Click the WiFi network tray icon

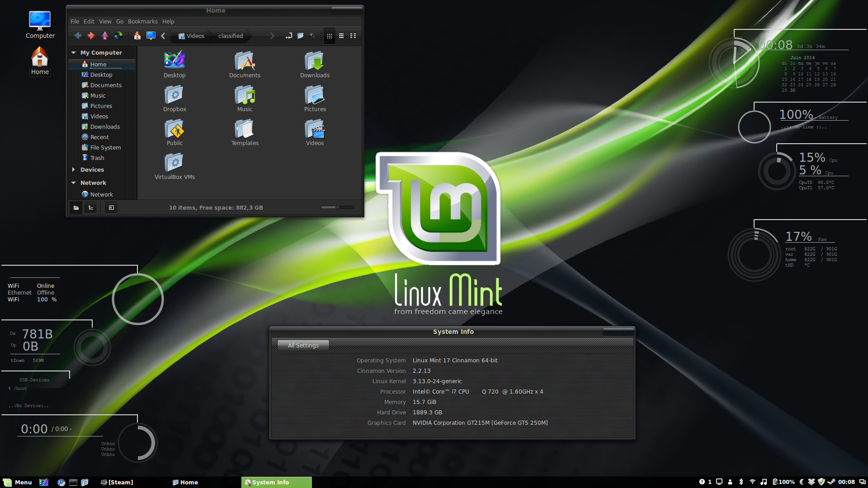(752, 482)
